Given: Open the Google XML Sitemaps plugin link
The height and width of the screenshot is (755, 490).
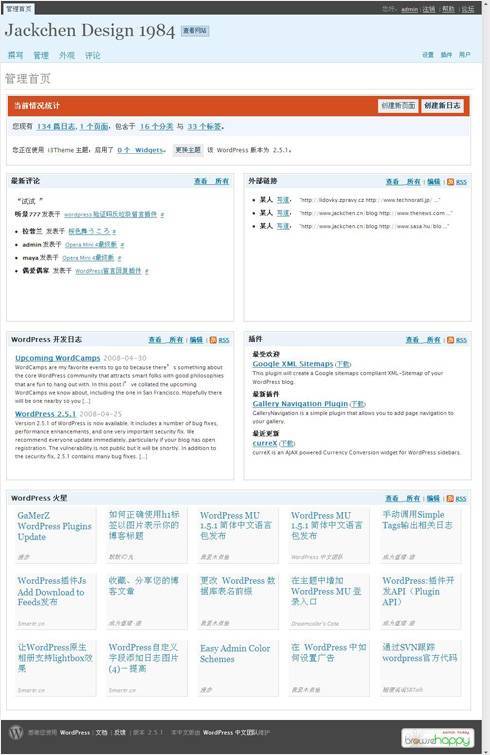Looking at the screenshot, I should (x=293, y=364).
